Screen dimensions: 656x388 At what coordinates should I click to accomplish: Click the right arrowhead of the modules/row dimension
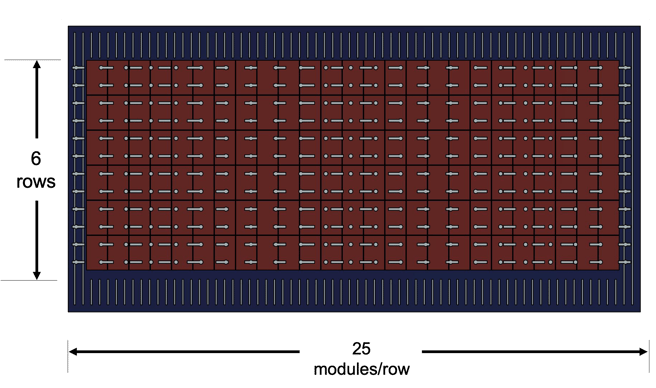643,352
